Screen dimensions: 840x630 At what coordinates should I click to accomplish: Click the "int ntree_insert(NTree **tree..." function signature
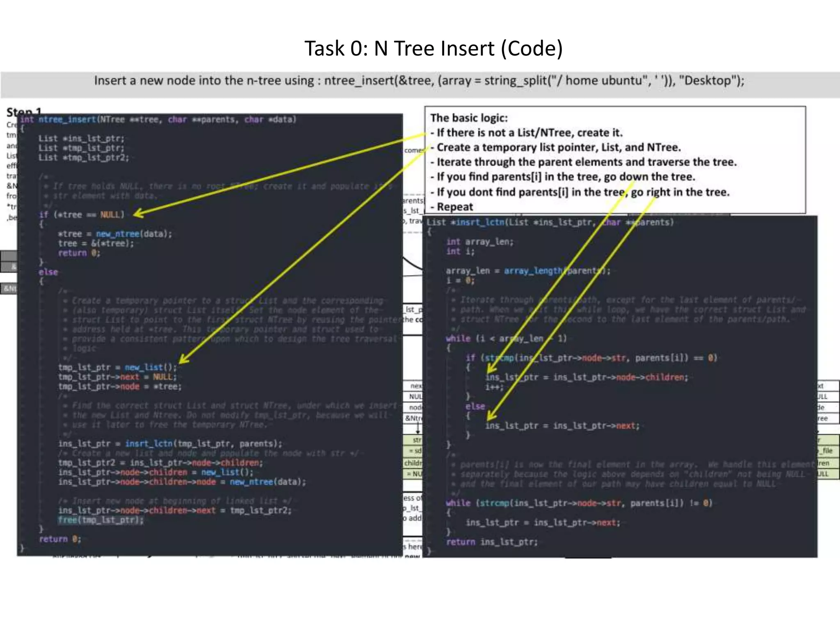[x=158, y=119]
